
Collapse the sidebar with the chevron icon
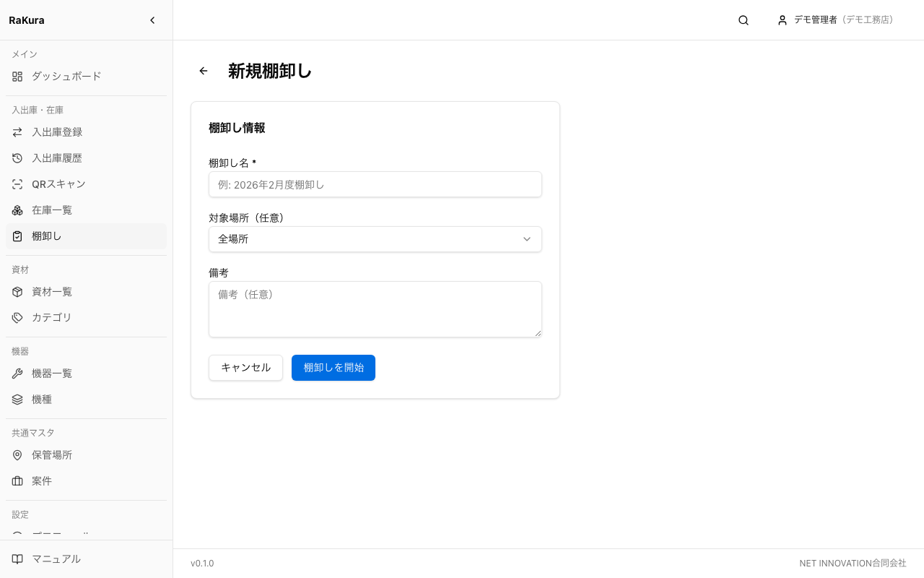coord(152,20)
